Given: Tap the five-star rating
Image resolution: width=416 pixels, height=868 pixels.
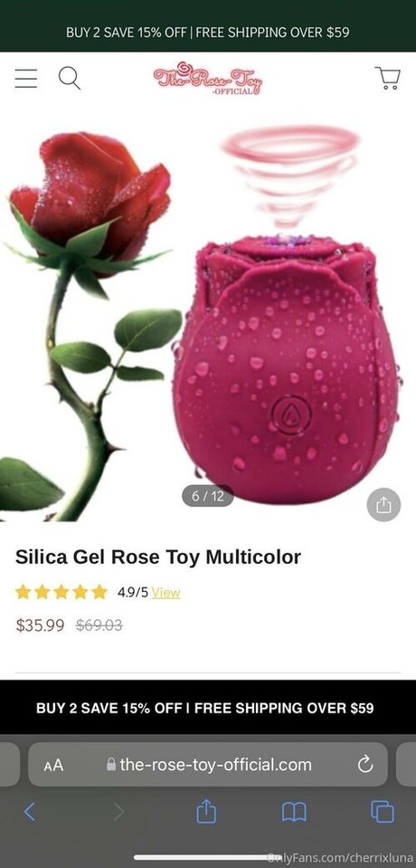Looking at the screenshot, I should tap(61, 592).
